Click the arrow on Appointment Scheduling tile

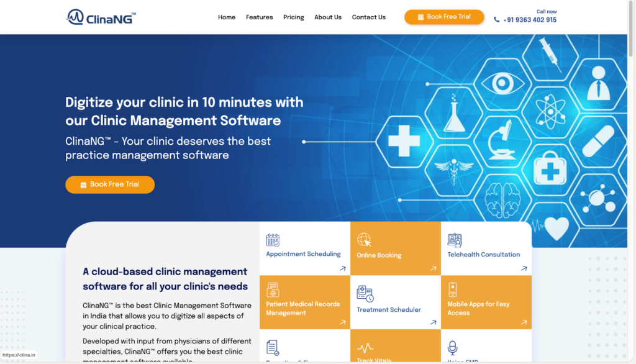pos(342,269)
